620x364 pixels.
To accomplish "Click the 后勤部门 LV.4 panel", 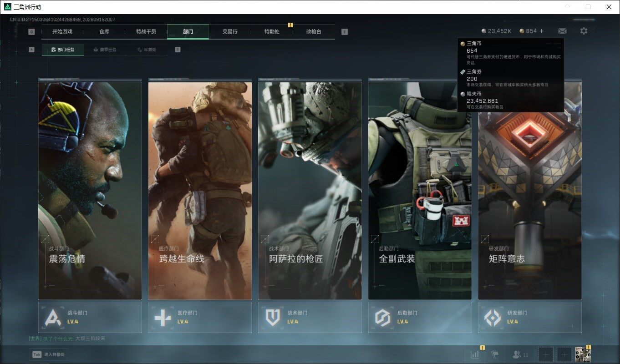I will pos(420,318).
